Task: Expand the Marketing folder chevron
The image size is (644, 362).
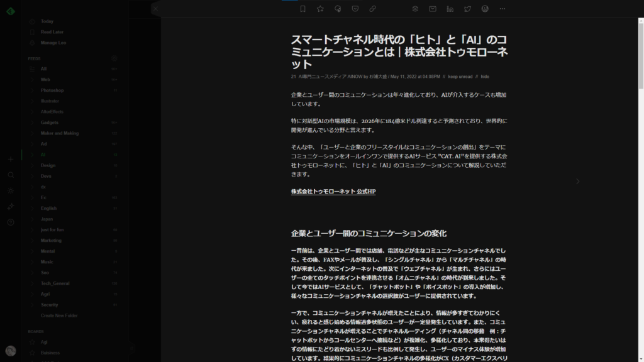Action: [x=33, y=241]
